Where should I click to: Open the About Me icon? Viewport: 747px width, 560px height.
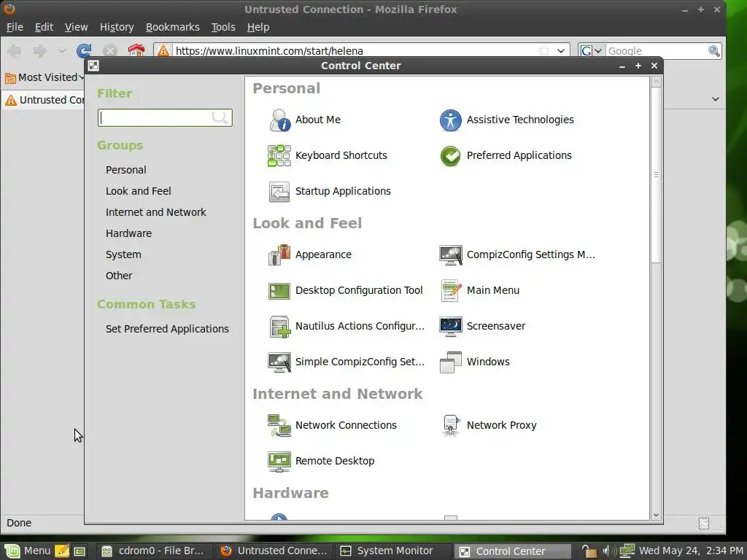pyautogui.click(x=279, y=120)
